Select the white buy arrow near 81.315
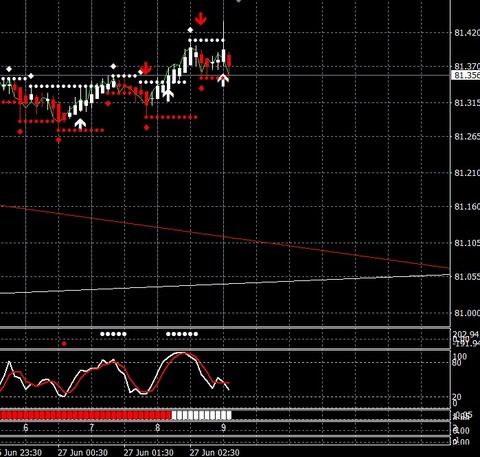 click(168, 95)
